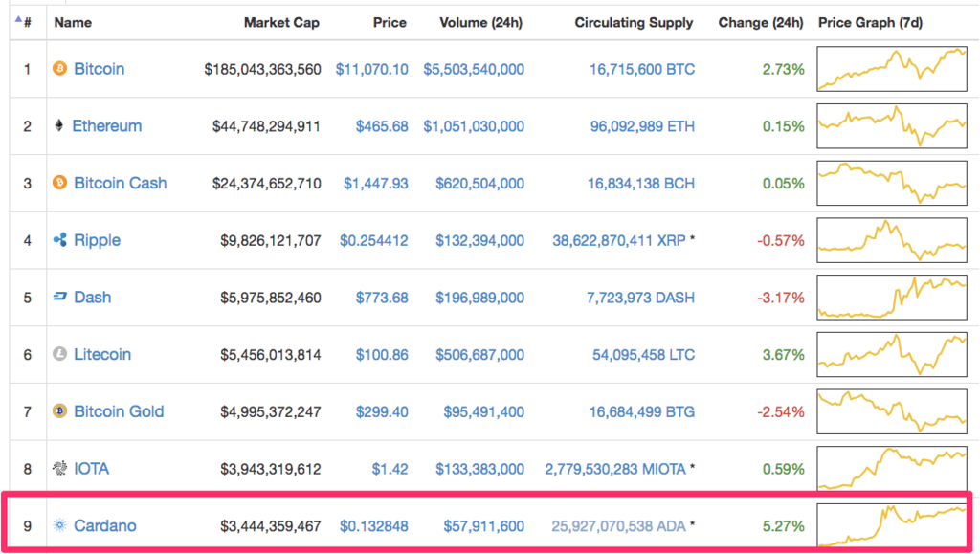Sort by the Volume (24h) column header
Viewport: 980px width, 554px height.
480,22
